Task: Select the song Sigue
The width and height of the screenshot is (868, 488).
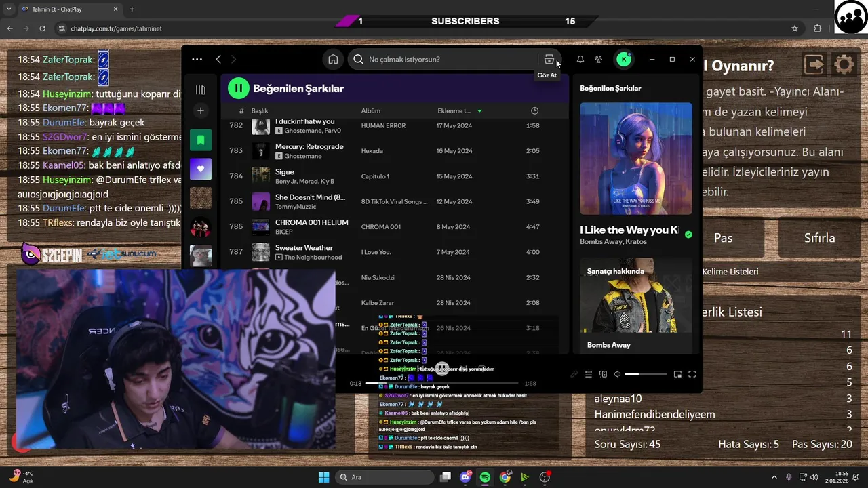Action: tap(285, 172)
